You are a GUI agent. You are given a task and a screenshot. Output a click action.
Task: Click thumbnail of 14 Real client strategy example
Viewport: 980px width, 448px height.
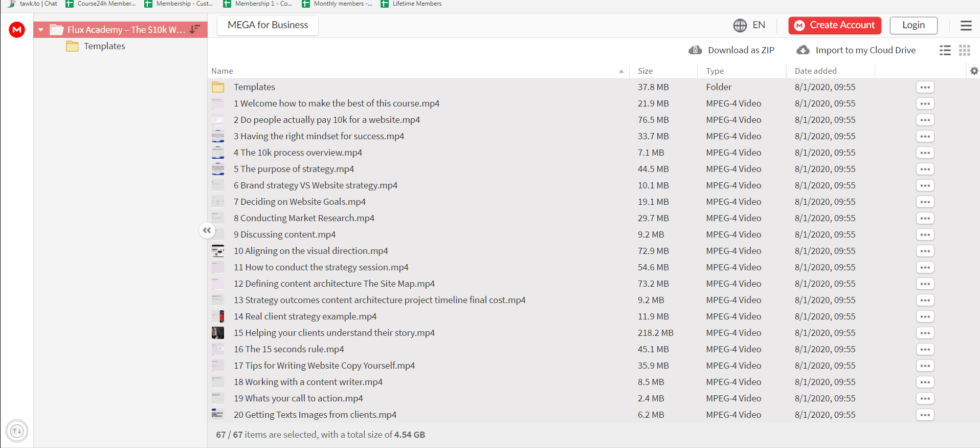[218, 316]
